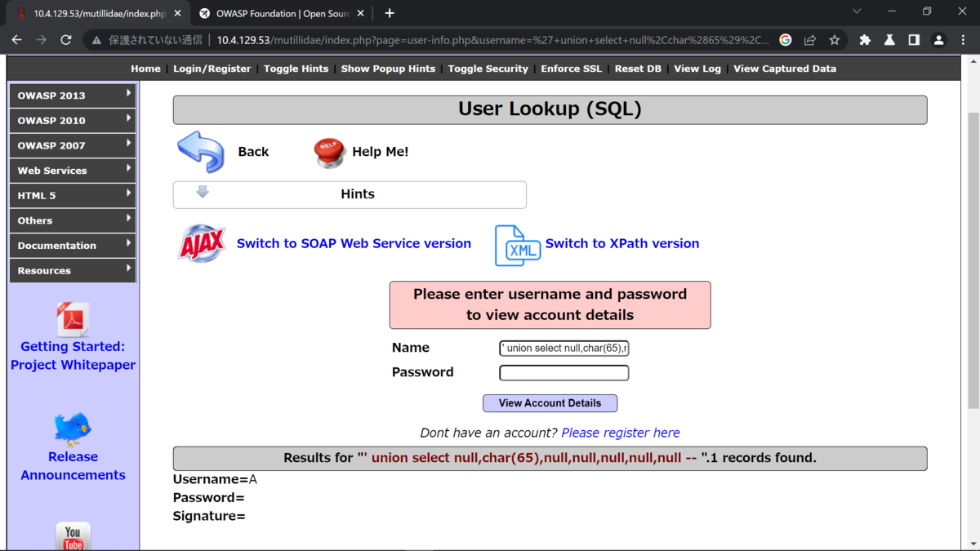Click Home in the top menu
The image size is (980, 551).
tap(145, 69)
